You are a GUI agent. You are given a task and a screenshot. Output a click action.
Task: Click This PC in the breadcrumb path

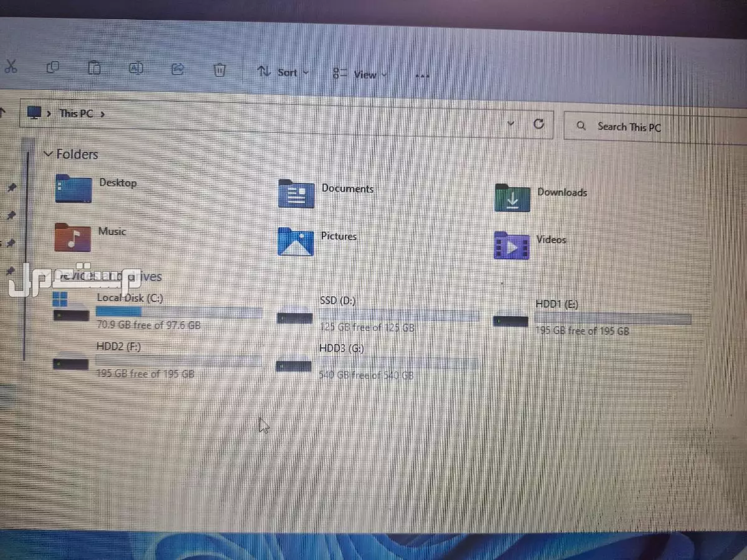pyautogui.click(x=76, y=113)
